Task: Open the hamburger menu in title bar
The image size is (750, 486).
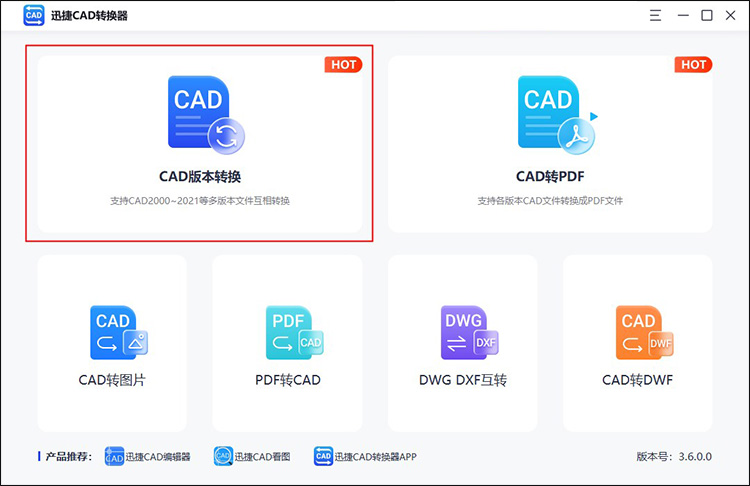Action: pos(655,15)
